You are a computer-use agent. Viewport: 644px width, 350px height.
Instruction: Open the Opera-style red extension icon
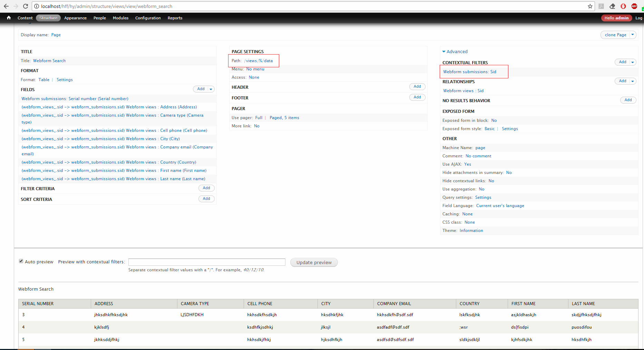(x=623, y=6)
